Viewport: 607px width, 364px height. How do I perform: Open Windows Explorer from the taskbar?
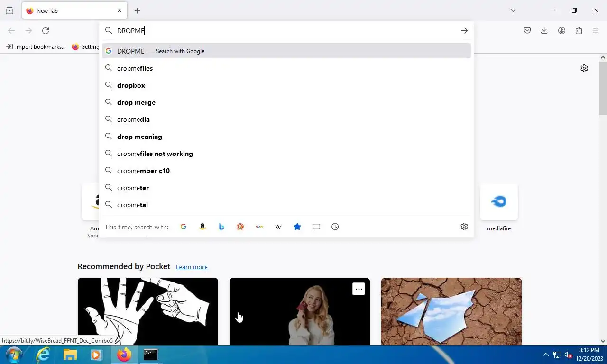click(x=70, y=355)
